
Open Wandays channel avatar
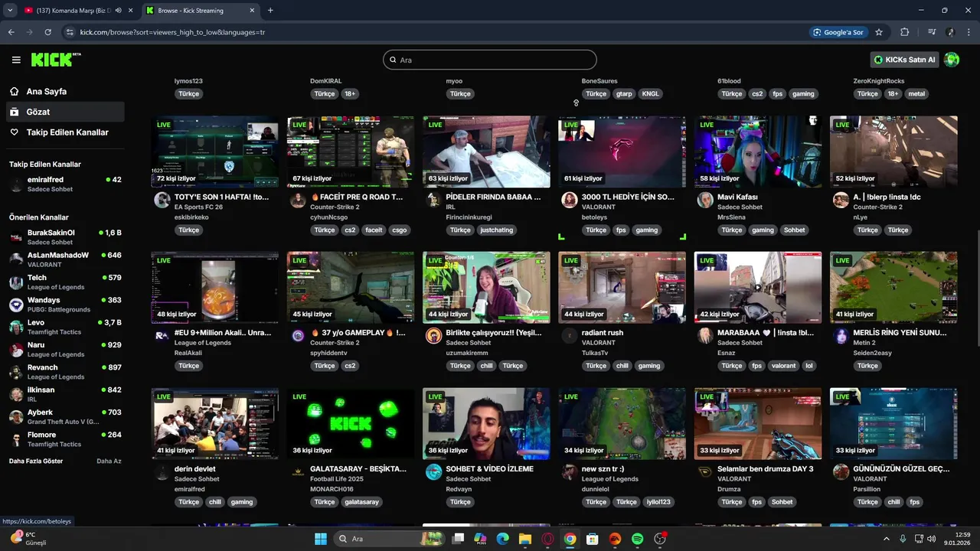coord(16,305)
